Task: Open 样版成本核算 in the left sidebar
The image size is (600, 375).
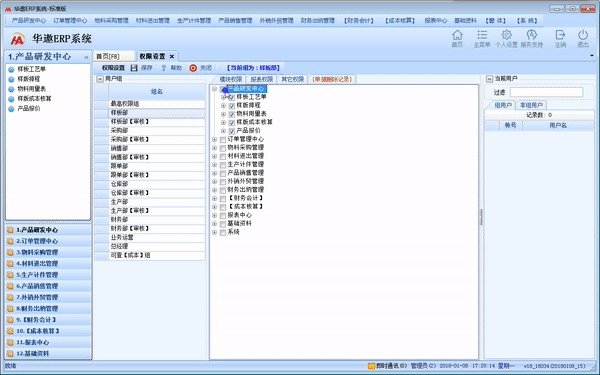Action: click(34, 99)
